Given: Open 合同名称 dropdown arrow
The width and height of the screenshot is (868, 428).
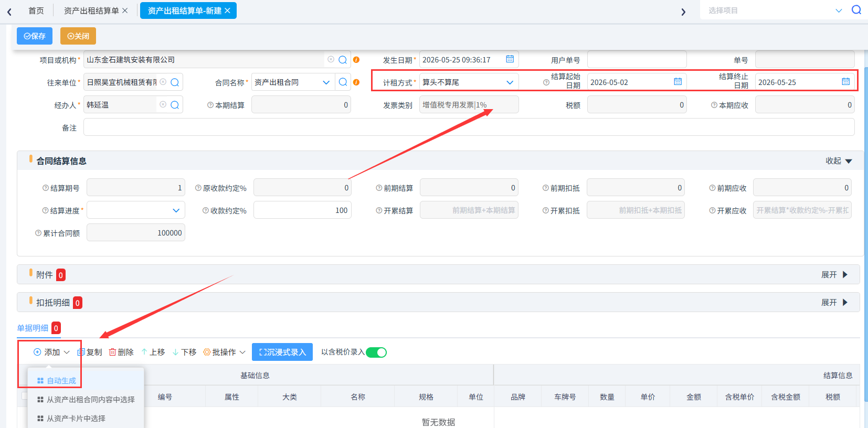Looking at the screenshot, I should [326, 82].
